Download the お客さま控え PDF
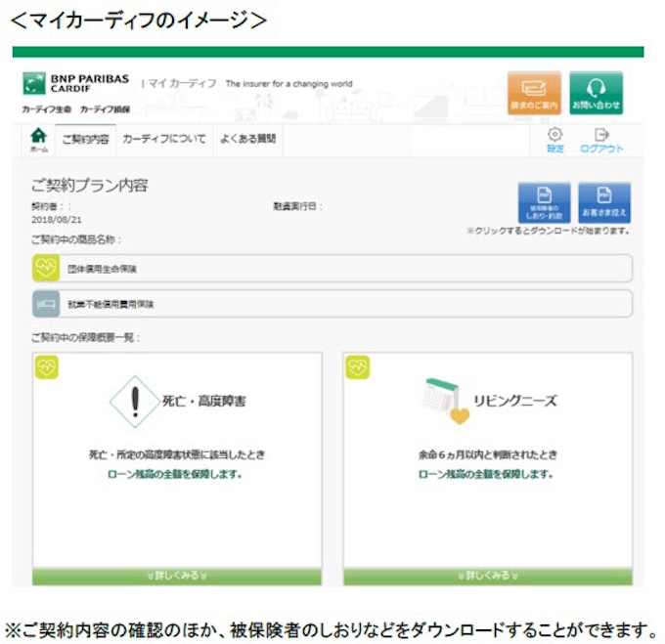This screenshot has height=644, width=665. (x=603, y=201)
